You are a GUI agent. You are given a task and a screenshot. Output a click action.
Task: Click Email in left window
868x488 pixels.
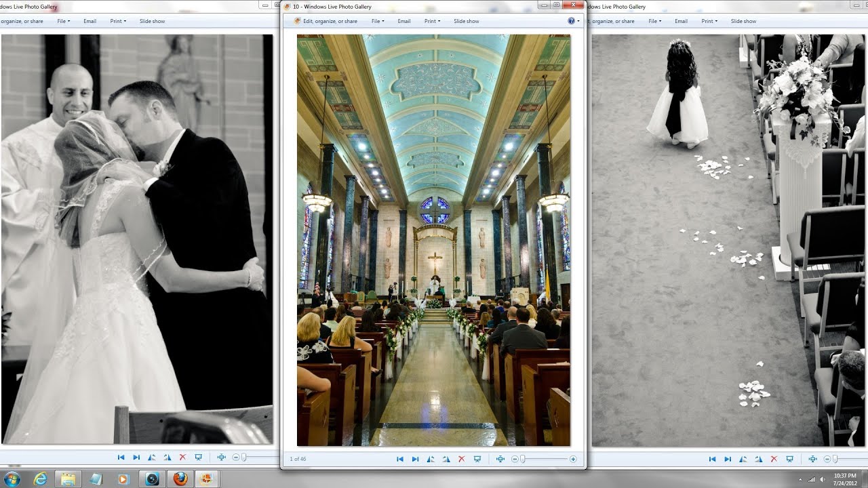point(90,21)
